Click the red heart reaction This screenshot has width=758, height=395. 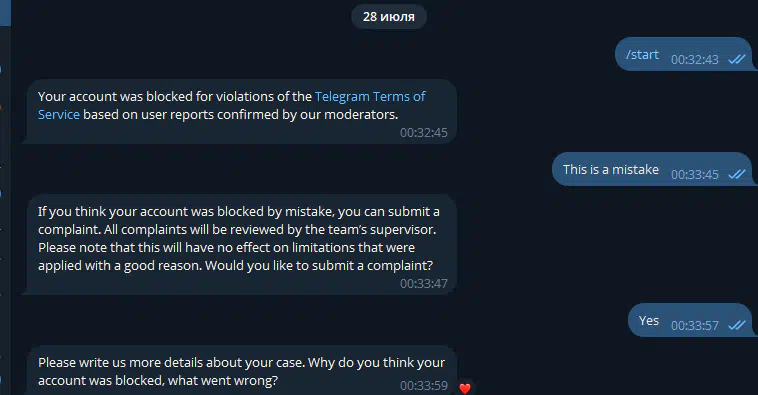click(465, 388)
